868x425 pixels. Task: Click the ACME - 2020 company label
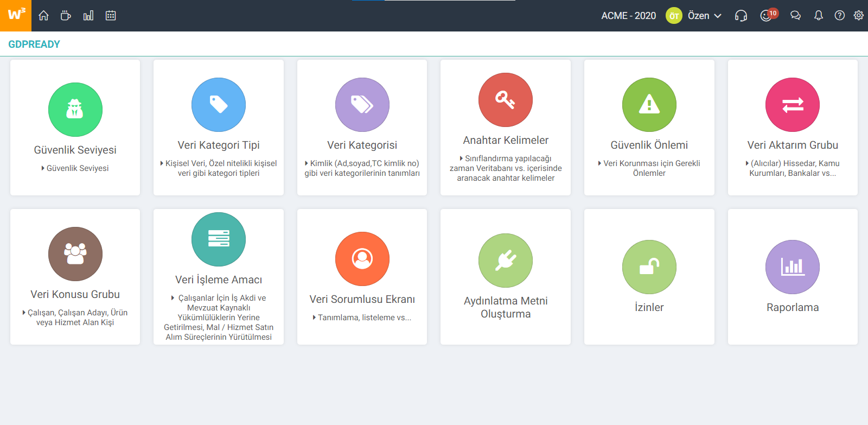coord(628,16)
